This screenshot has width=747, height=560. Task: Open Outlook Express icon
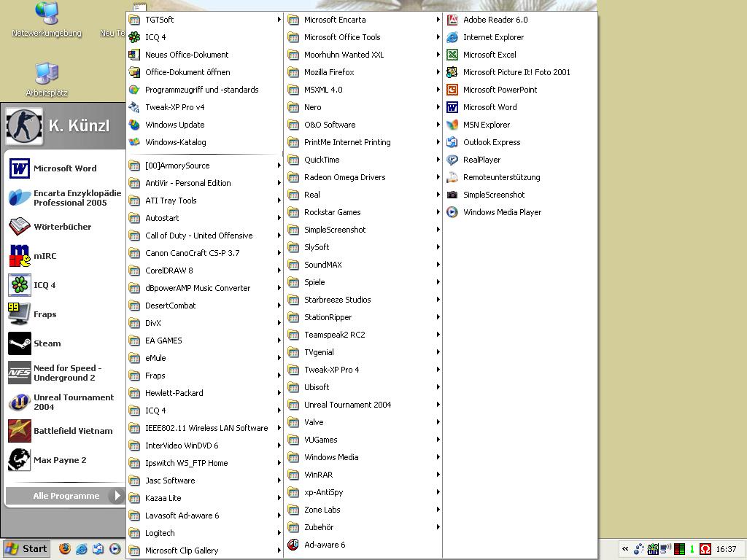point(452,142)
